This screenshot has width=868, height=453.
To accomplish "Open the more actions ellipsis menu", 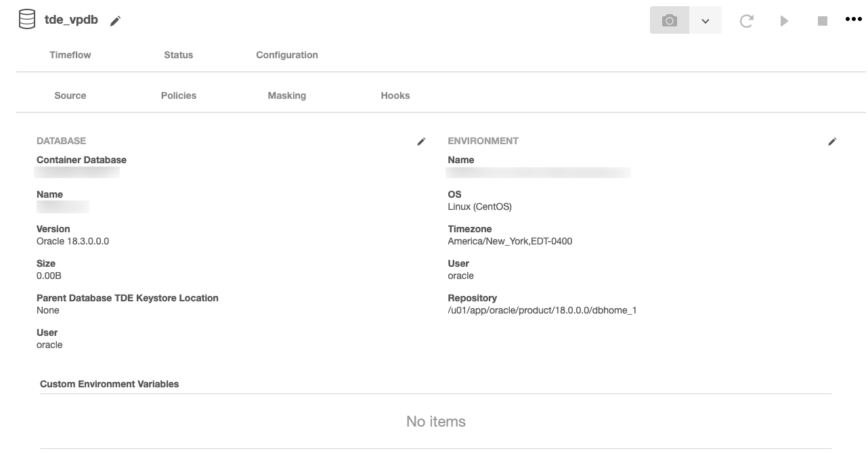I will tap(853, 20).
